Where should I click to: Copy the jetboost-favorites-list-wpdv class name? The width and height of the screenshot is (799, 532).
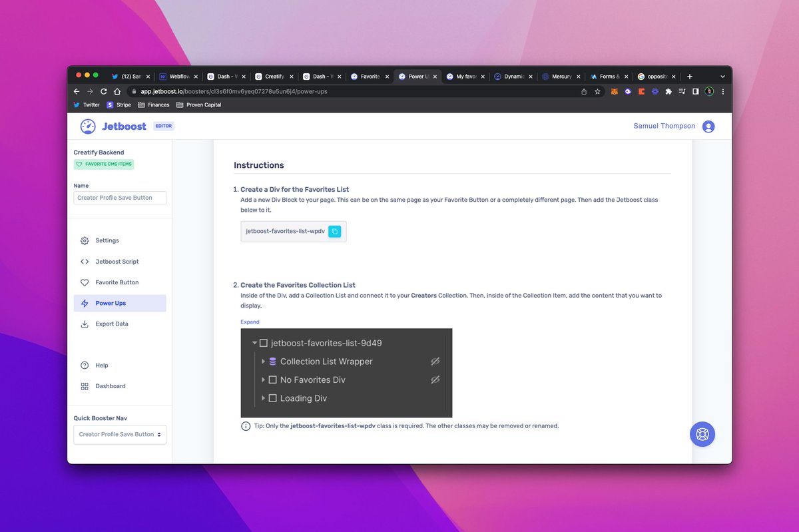(x=335, y=231)
